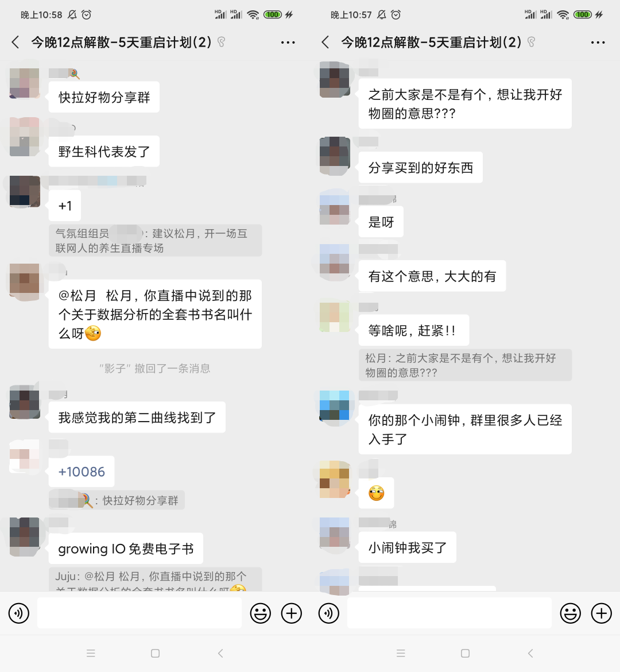Switch to voice input in left chat
This screenshot has height=672, width=620.
19,613
